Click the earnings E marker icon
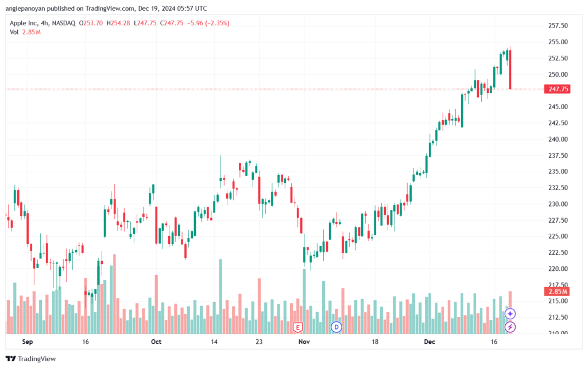 tap(298, 328)
